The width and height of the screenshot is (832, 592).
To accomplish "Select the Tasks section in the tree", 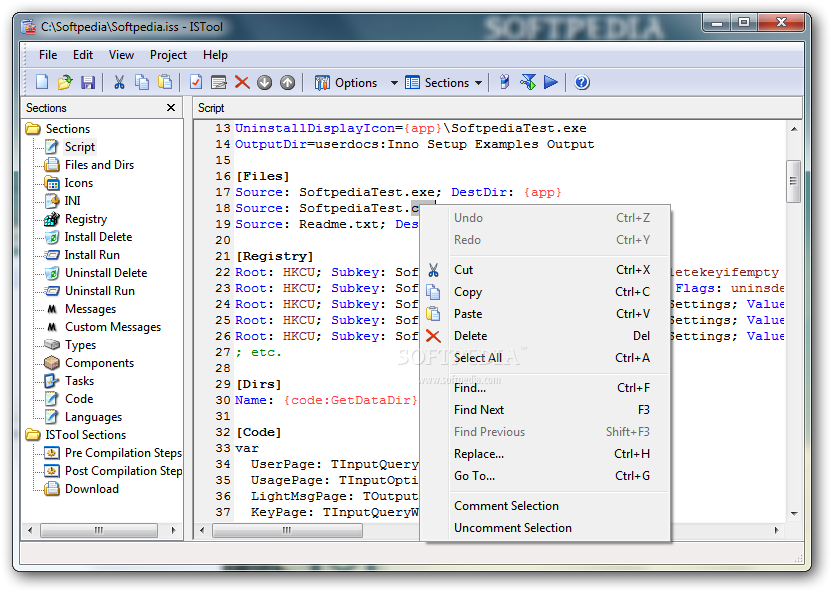I will coord(79,381).
